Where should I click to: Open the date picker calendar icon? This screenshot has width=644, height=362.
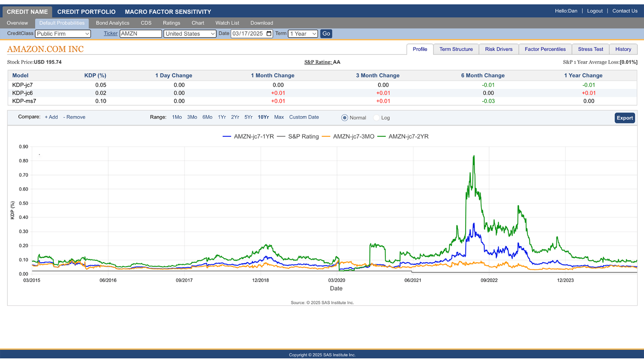269,34
